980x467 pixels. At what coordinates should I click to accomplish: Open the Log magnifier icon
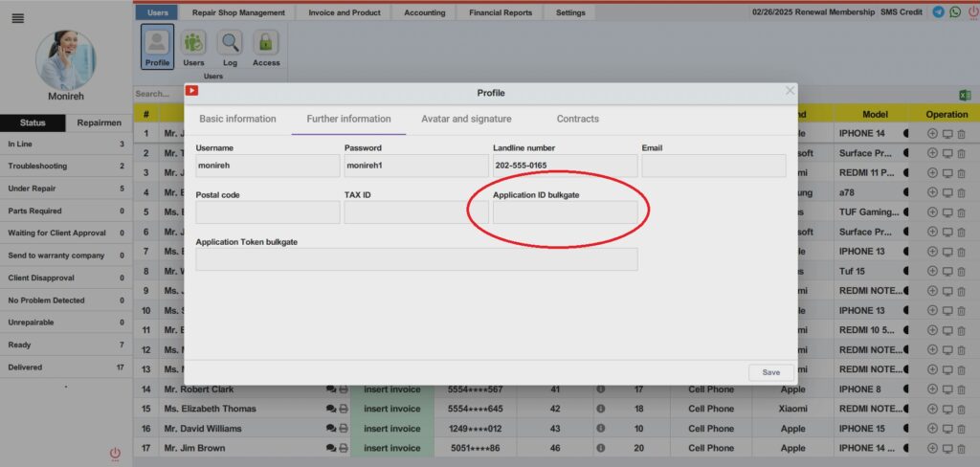click(230, 47)
